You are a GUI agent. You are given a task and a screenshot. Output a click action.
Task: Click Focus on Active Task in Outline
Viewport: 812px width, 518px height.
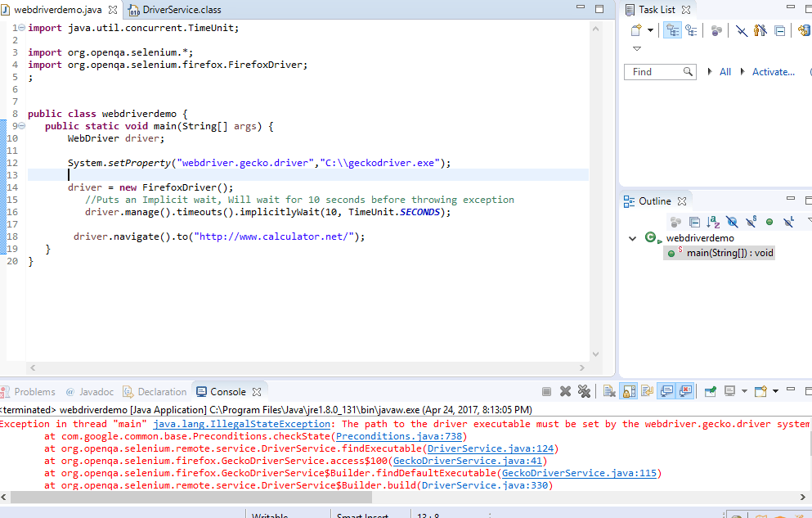(x=675, y=223)
